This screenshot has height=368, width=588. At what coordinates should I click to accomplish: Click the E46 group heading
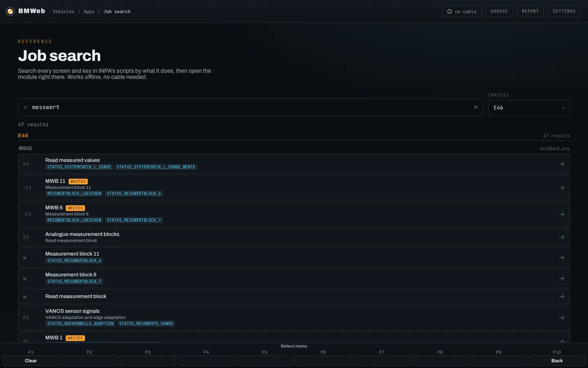point(23,136)
